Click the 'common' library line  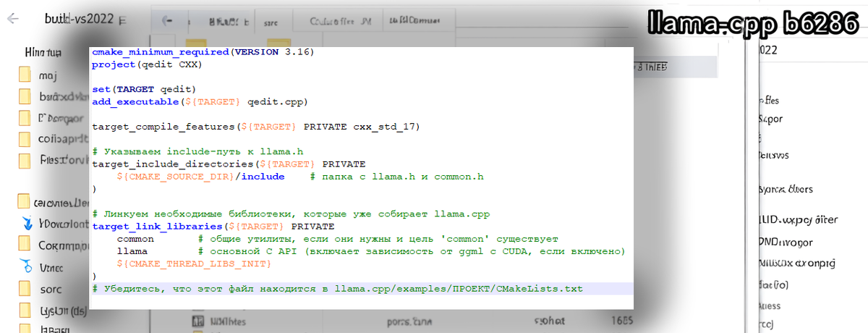337,239
